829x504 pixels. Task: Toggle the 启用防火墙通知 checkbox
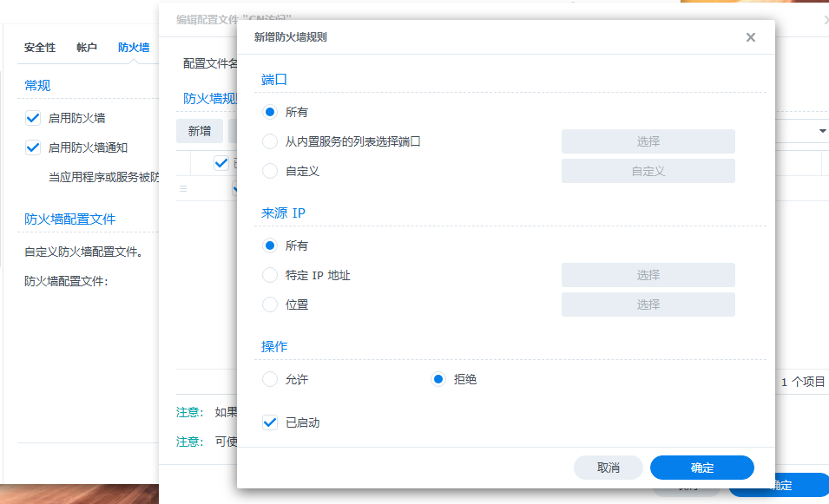33,147
